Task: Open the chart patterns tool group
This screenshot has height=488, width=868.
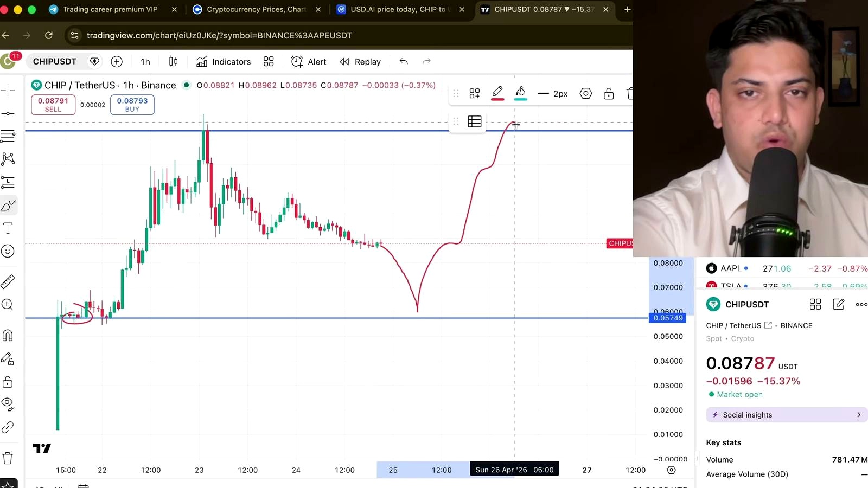Action: (8, 159)
